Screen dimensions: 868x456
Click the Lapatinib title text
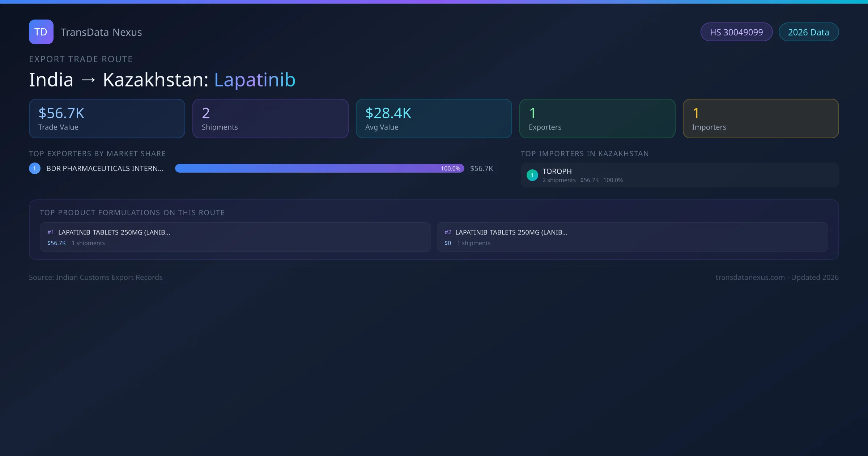[x=255, y=80]
